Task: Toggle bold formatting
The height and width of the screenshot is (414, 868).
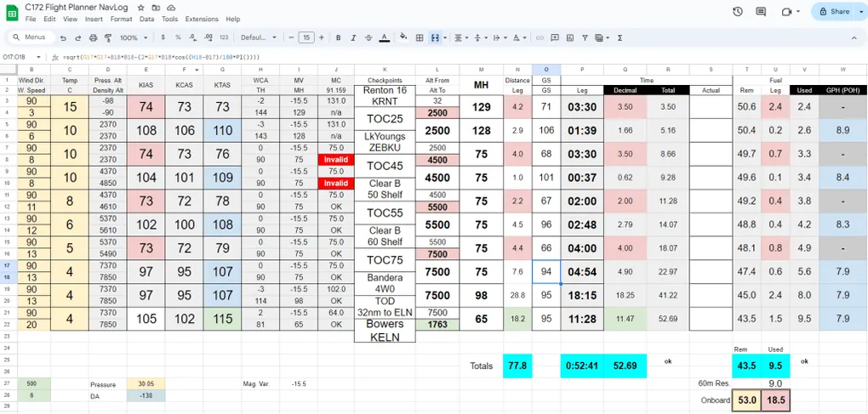Action: (x=338, y=37)
